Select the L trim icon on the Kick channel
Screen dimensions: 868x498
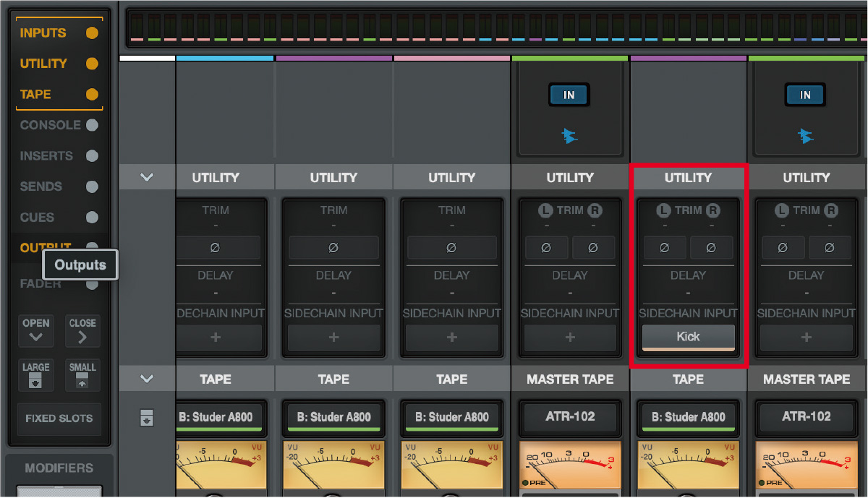[x=663, y=210]
